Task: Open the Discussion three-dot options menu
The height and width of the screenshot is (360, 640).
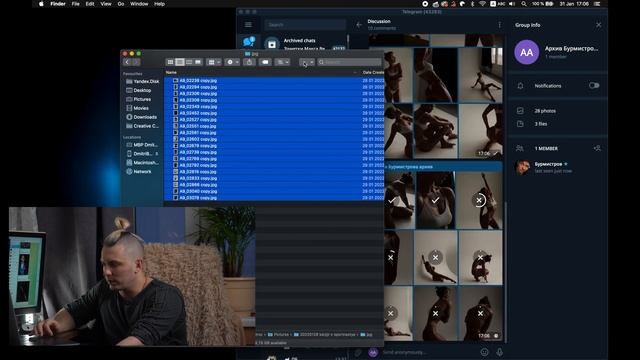Action: (x=499, y=25)
